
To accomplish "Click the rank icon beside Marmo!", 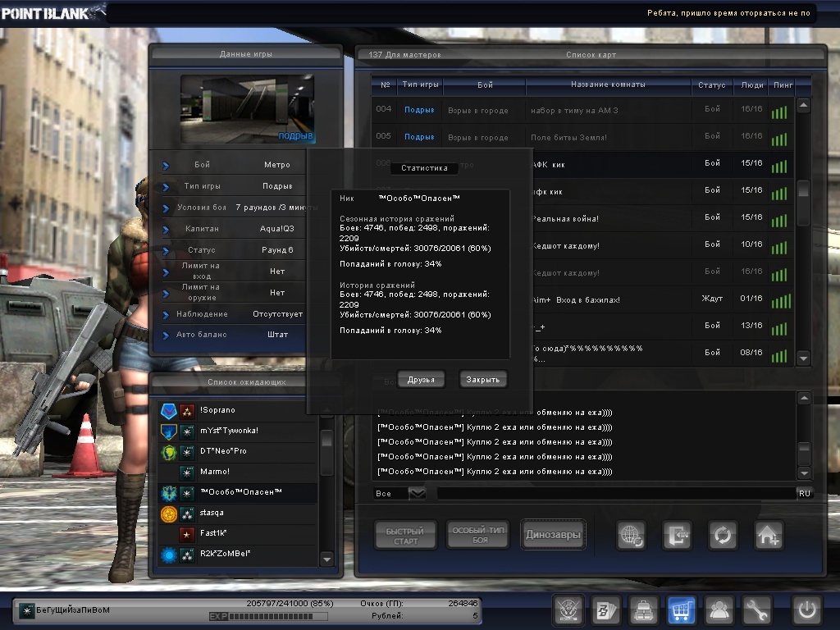I will 187,472.
